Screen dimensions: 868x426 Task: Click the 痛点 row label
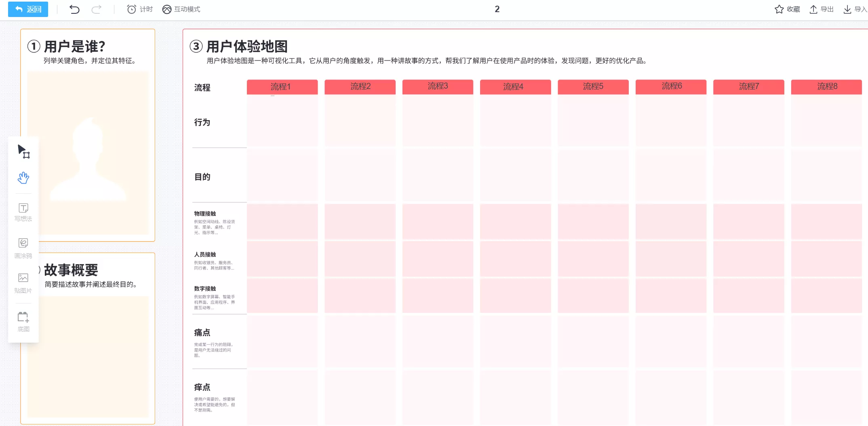[x=202, y=333]
